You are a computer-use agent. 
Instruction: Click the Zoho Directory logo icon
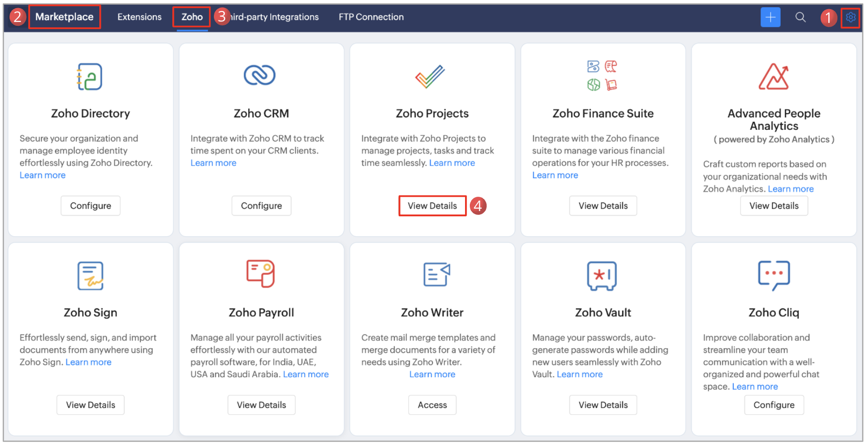pyautogui.click(x=90, y=76)
